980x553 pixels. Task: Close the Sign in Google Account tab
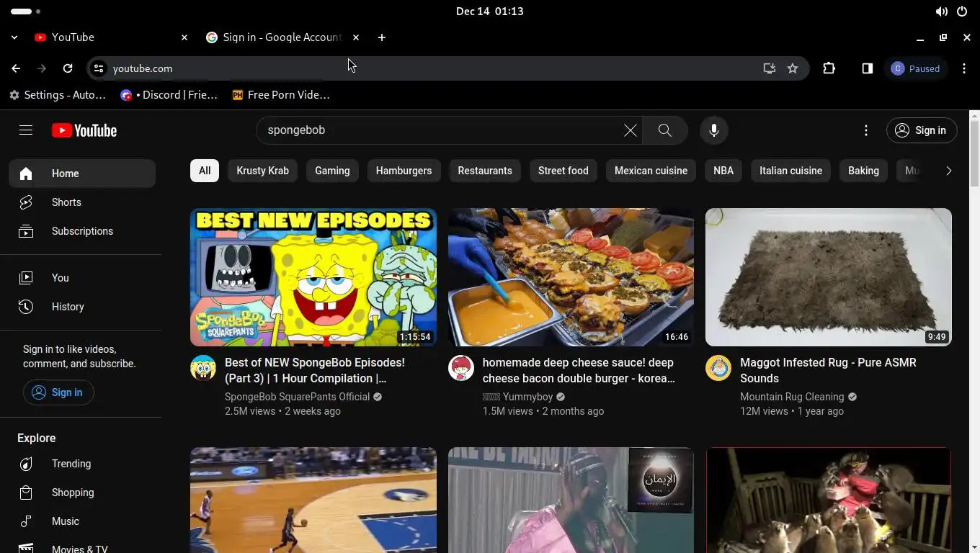click(356, 37)
